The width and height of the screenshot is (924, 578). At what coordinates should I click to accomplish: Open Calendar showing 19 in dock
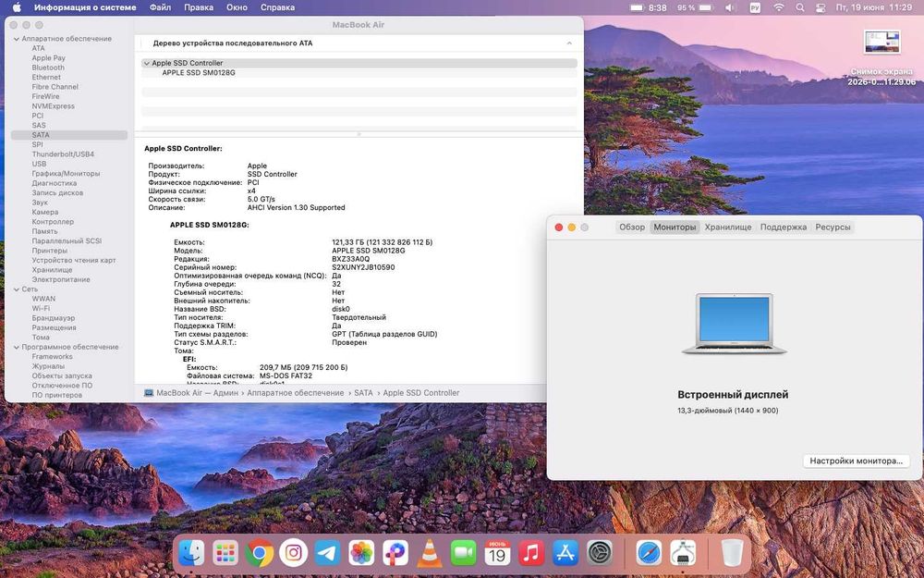pyautogui.click(x=497, y=553)
